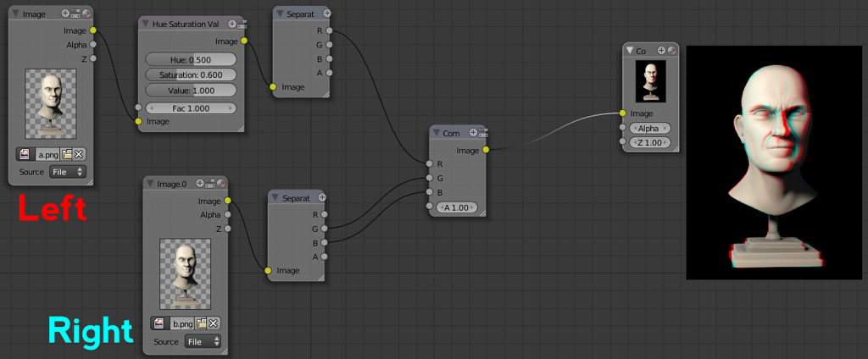Open the Source File dropdown under a.png

coord(68,172)
